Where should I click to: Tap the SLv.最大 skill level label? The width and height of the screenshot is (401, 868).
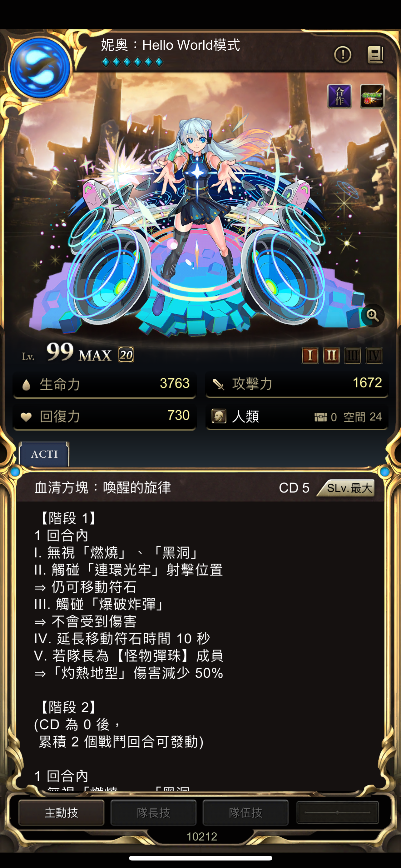point(346,487)
